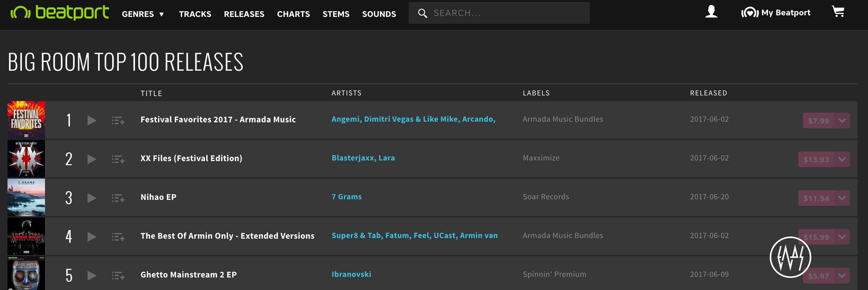Click the Beatport logo
Viewport: 868px width, 290px height.
coord(60,13)
